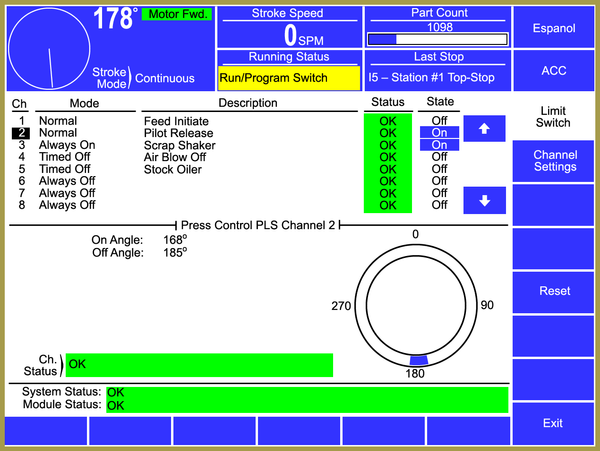Click the Air Blow Off OK status
The width and height of the screenshot is (600, 451).
pos(388,157)
